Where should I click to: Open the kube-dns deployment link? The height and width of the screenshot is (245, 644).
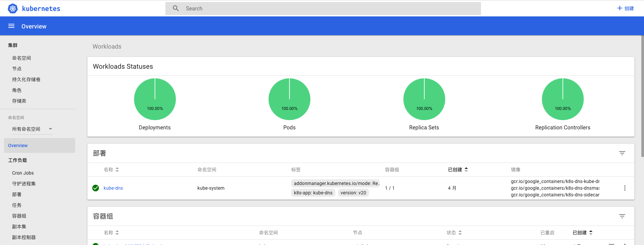click(x=113, y=188)
